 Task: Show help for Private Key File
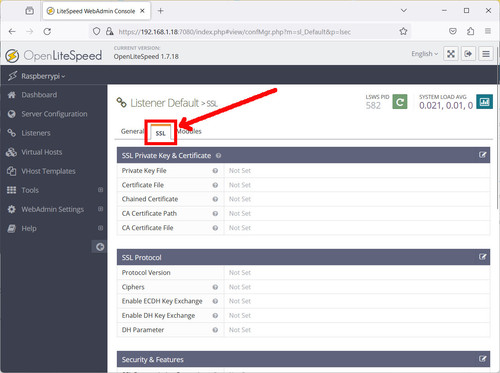pos(215,171)
